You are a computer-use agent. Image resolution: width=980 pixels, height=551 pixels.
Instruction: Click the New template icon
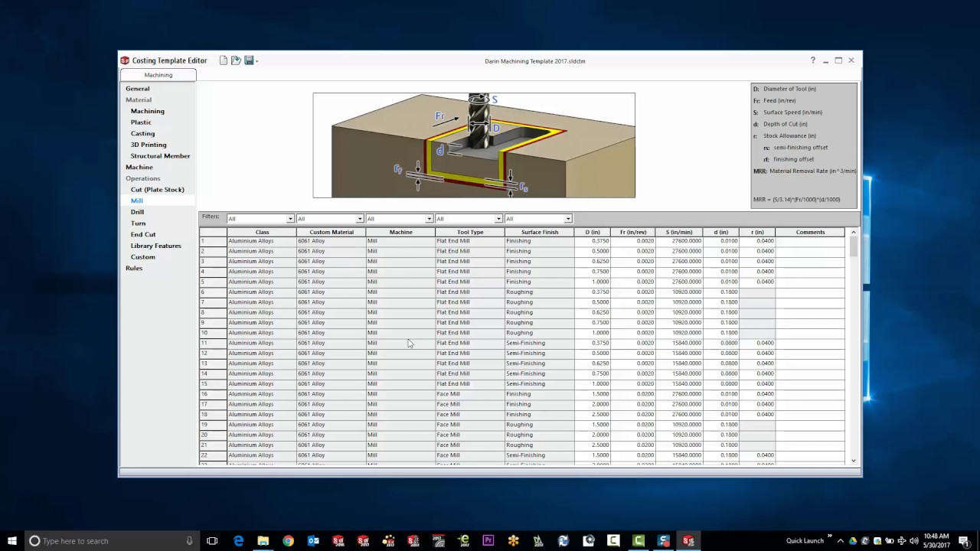[x=224, y=60]
